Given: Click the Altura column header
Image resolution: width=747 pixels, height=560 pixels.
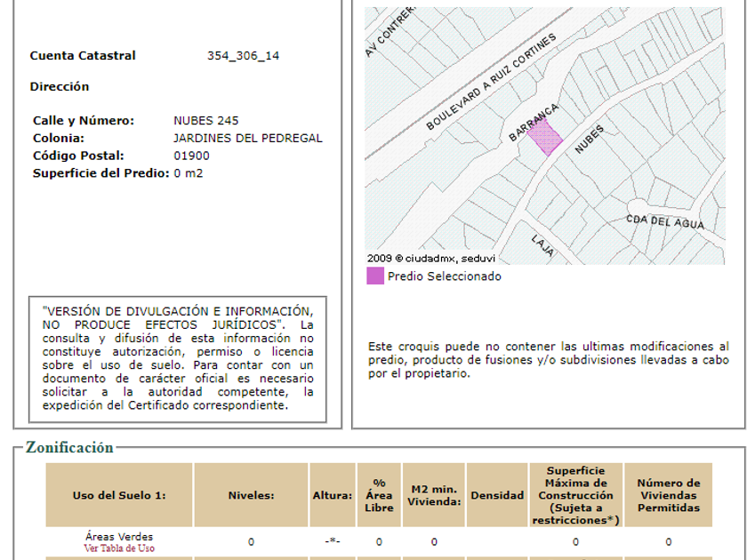Looking at the screenshot, I should [x=333, y=495].
